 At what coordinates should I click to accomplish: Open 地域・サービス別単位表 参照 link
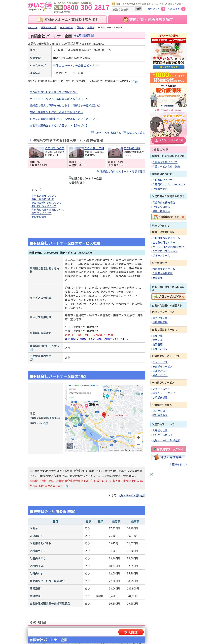coord(132,496)
